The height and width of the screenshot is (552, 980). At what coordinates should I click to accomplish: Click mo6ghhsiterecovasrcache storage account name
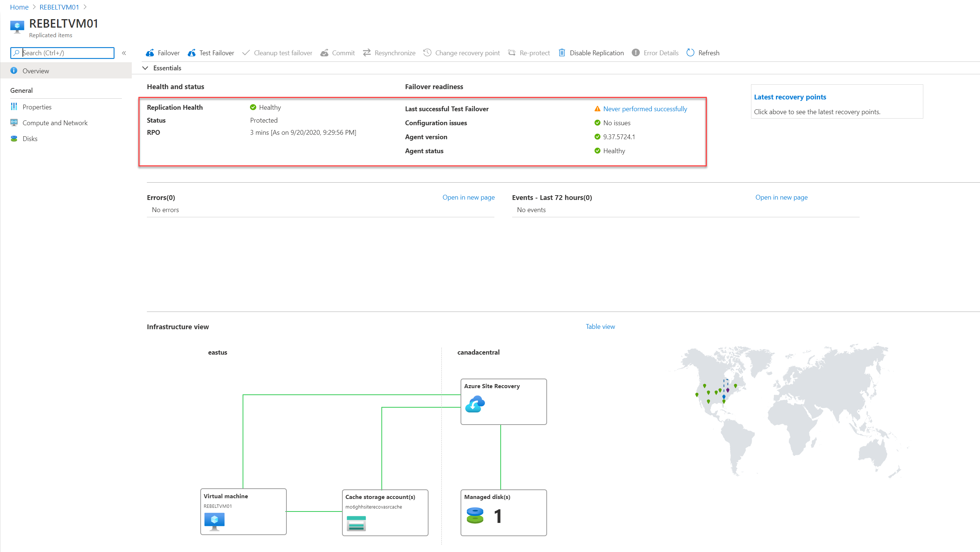point(374,507)
